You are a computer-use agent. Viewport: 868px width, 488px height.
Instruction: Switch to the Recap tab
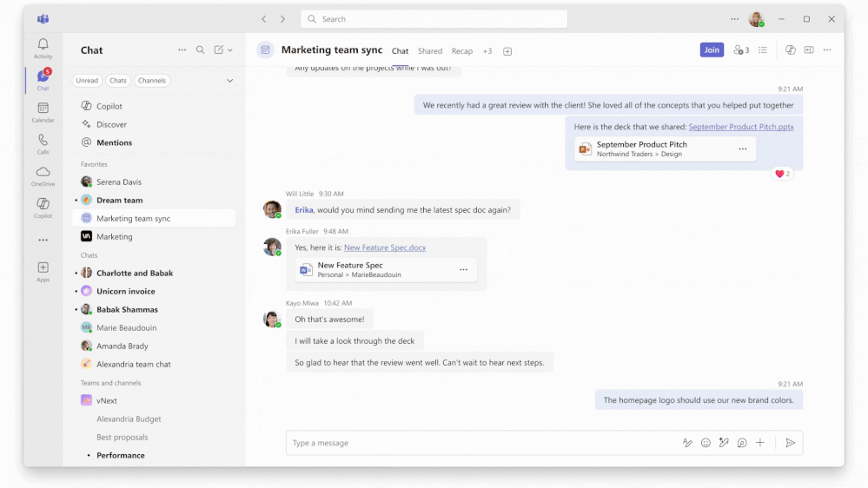[x=462, y=51]
